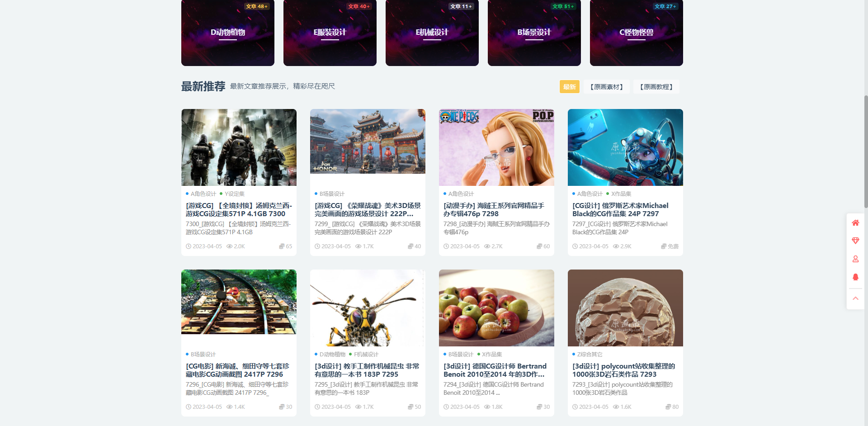Click the home icon in right sidebar
The width and height of the screenshot is (868, 426).
point(855,222)
